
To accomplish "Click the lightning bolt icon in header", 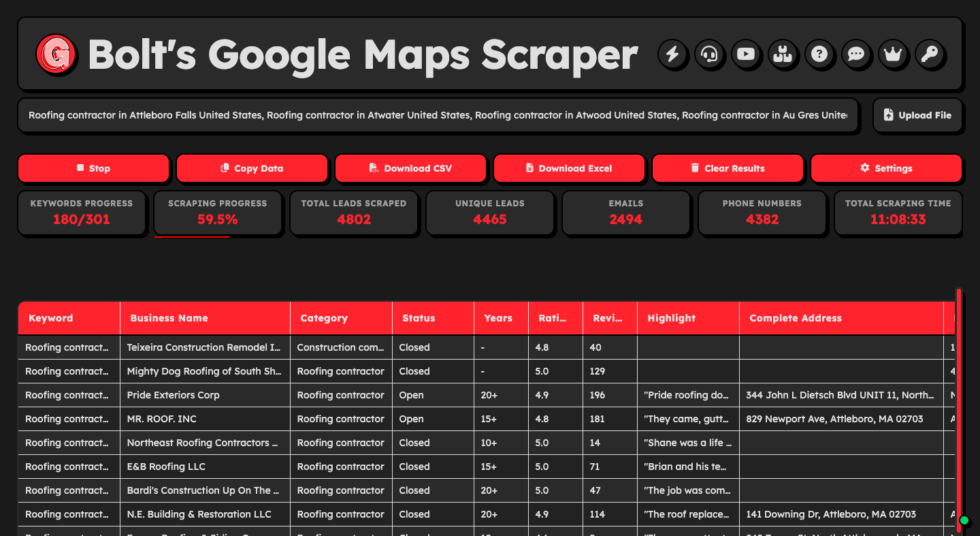I will 672,54.
